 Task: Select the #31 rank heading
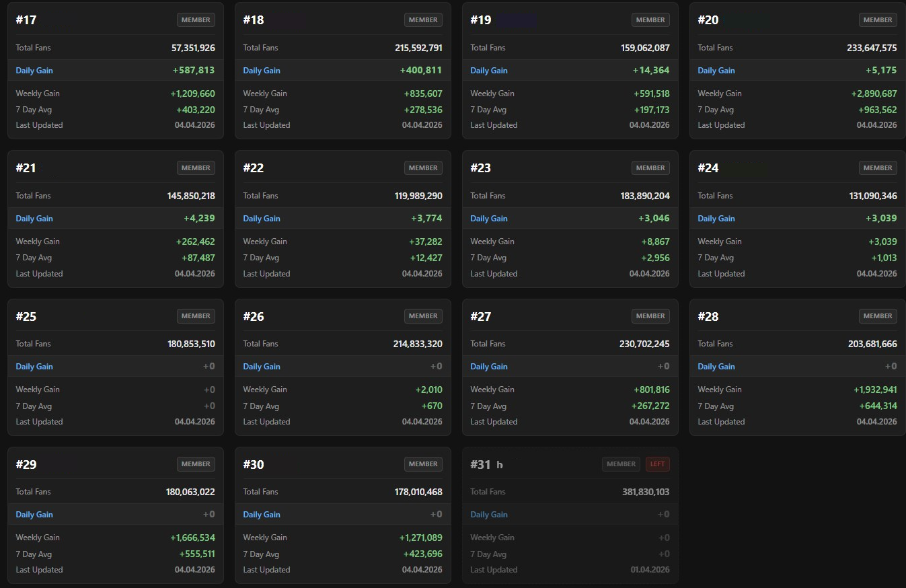pyautogui.click(x=481, y=464)
